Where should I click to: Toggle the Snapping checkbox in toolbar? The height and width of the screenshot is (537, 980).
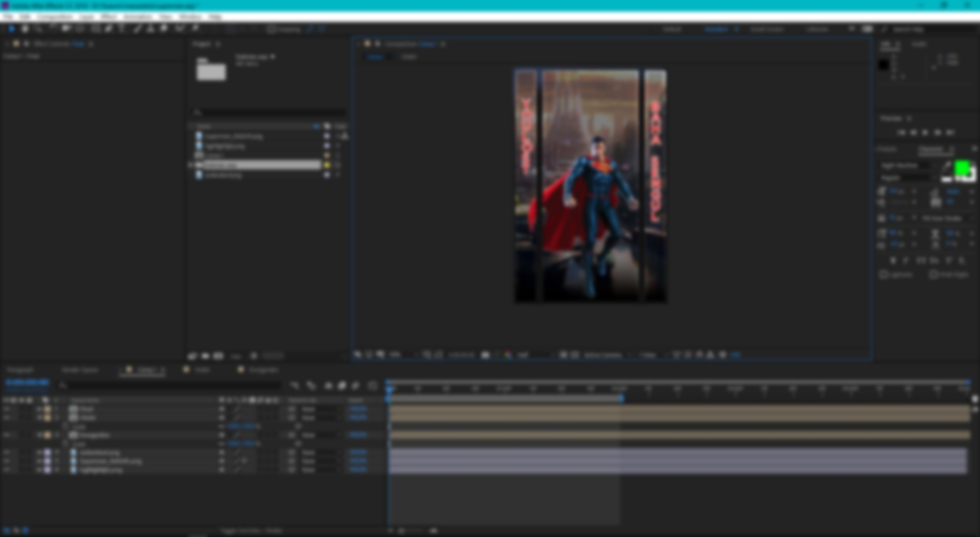(x=272, y=30)
